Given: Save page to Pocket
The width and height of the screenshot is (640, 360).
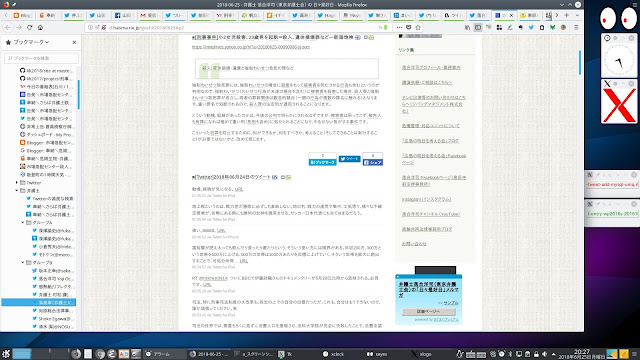Looking at the screenshot, I should (409, 27).
